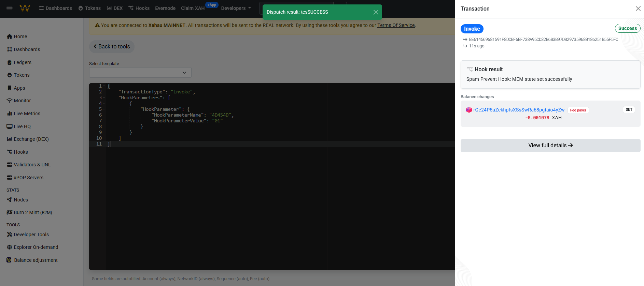Open Tokens in the top navigation

pyautogui.click(x=89, y=8)
